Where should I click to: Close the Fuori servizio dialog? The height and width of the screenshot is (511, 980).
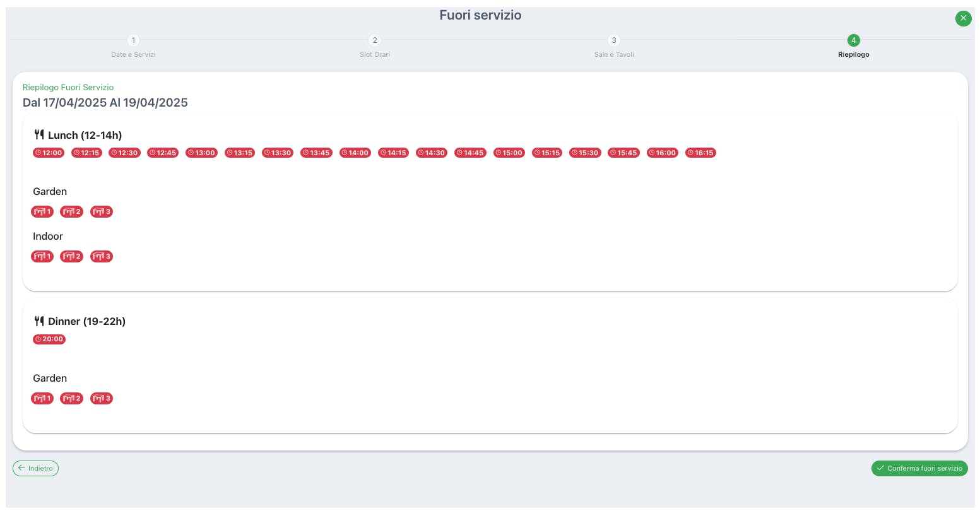pyautogui.click(x=963, y=18)
